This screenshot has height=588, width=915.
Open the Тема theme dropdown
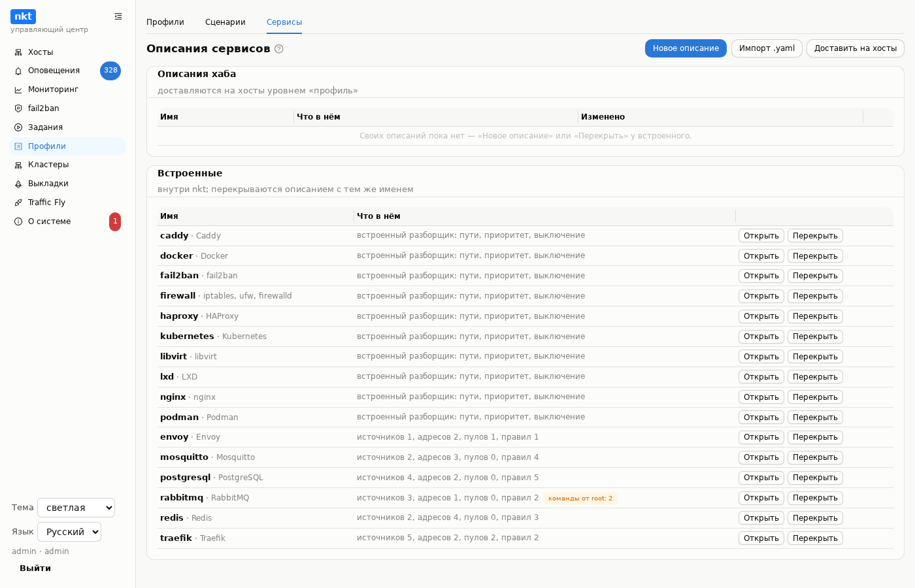pyautogui.click(x=76, y=508)
